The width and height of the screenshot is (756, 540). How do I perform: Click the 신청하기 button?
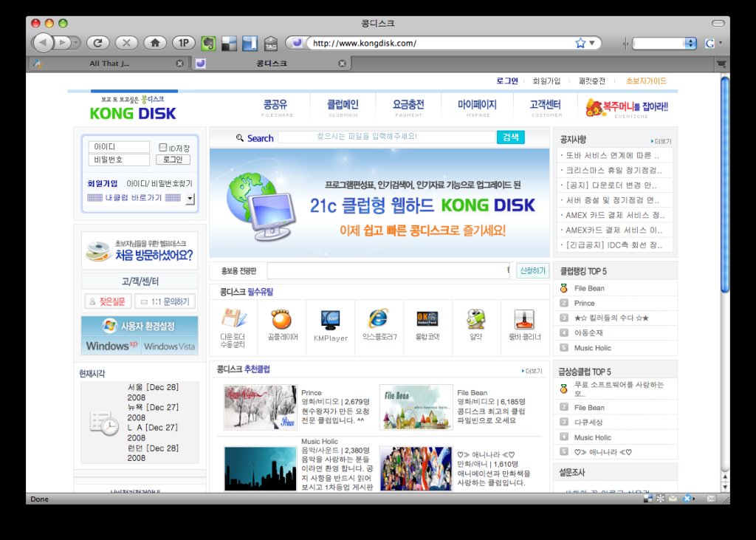coord(533,270)
